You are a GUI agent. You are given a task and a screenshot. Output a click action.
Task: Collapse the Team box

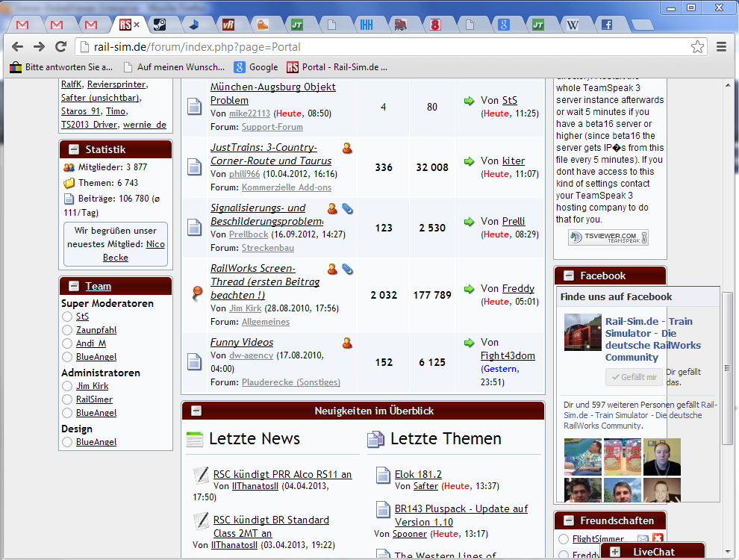tap(73, 286)
